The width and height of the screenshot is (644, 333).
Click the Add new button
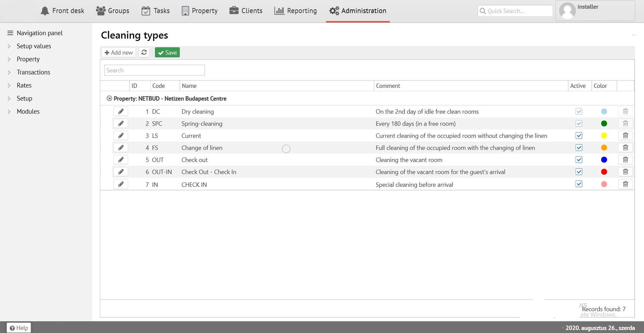(x=119, y=52)
